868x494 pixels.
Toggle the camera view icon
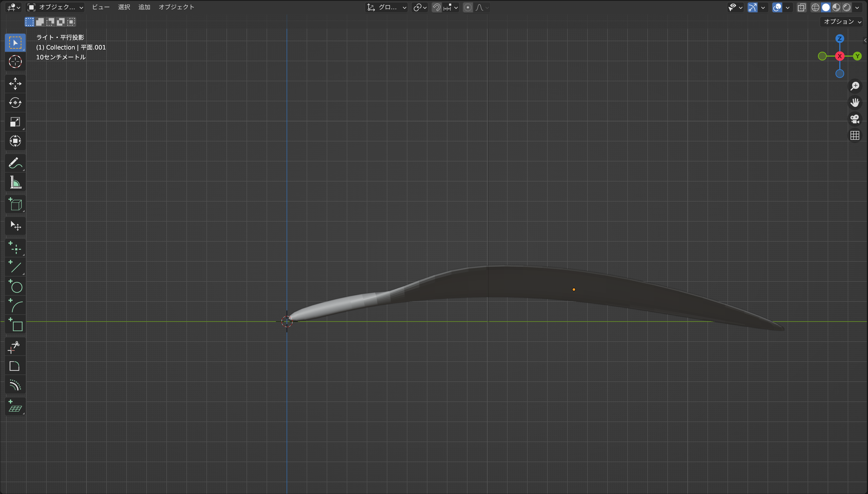point(855,119)
